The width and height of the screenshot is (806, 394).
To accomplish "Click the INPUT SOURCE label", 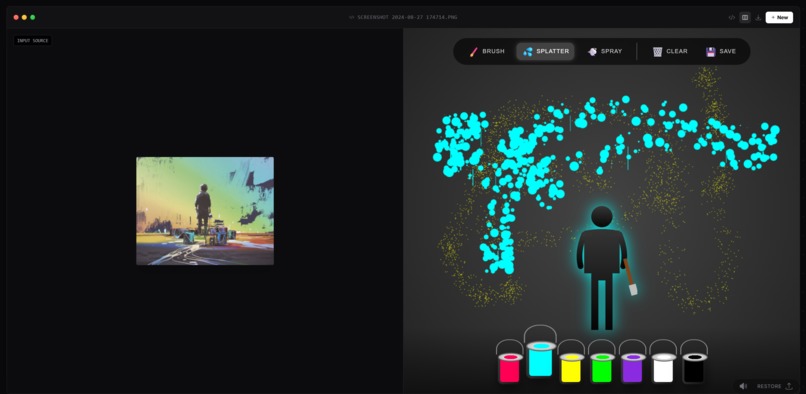I will (x=32, y=41).
